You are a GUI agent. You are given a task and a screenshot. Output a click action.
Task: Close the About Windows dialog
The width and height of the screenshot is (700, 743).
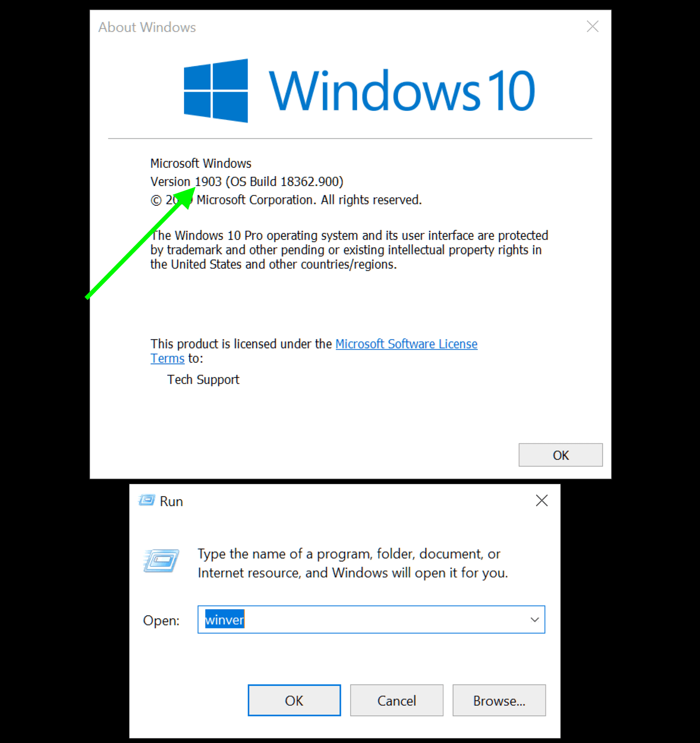(x=592, y=26)
